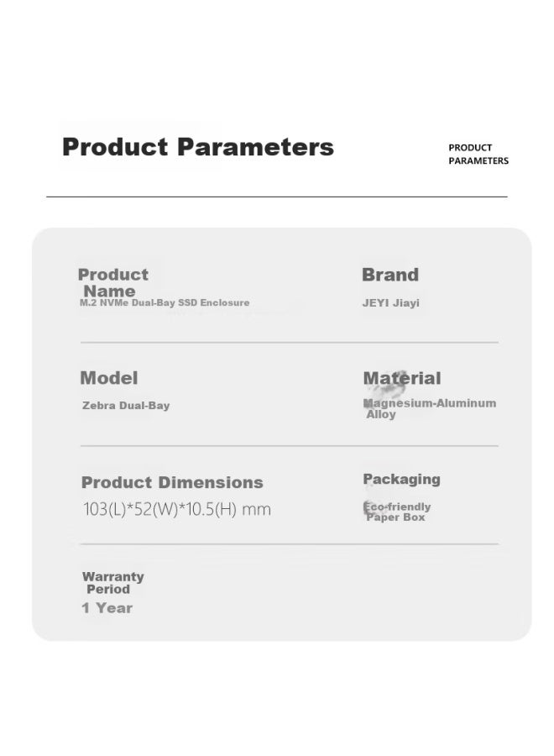Click the M.2 NVMe Dual-Bay SSD Enclosure text
The width and height of the screenshot is (554, 756).
(165, 302)
